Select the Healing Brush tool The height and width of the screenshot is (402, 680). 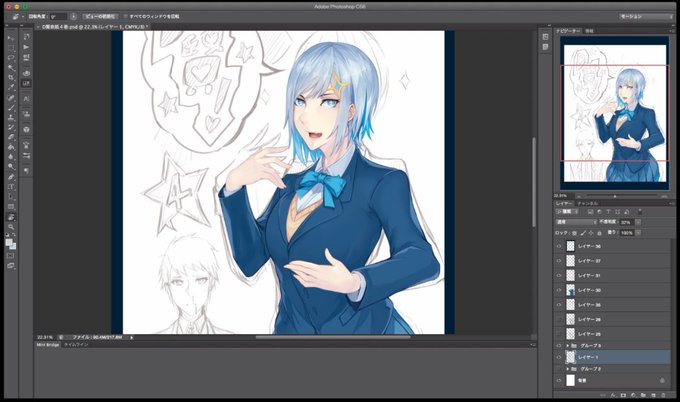point(11,98)
